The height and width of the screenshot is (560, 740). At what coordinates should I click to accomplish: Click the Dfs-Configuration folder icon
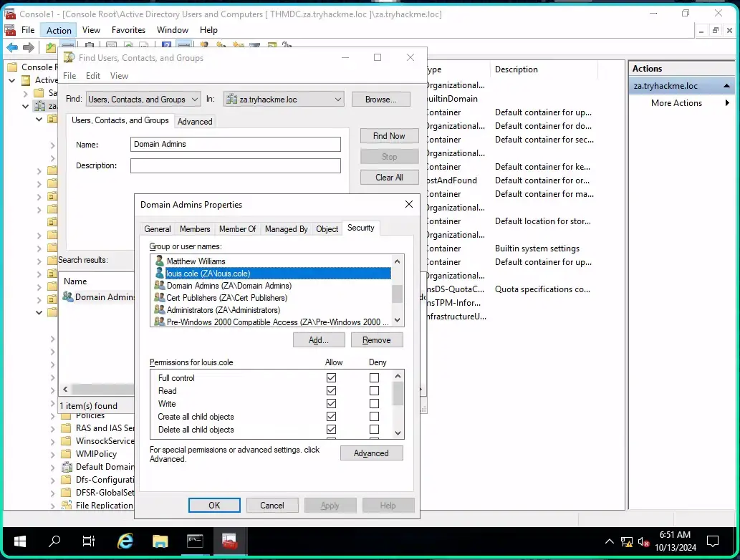(66, 480)
